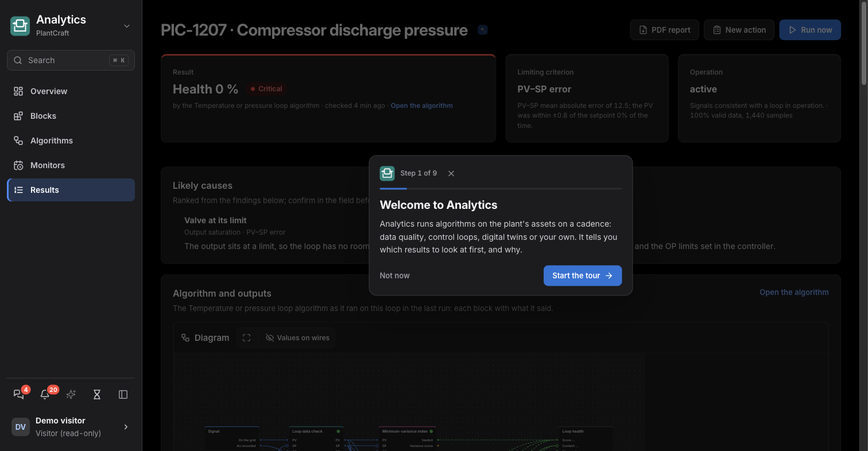Expand the Demo visitor account chevron
The width and height of the screenshot is (868, 451).
(x=126, y=427)
